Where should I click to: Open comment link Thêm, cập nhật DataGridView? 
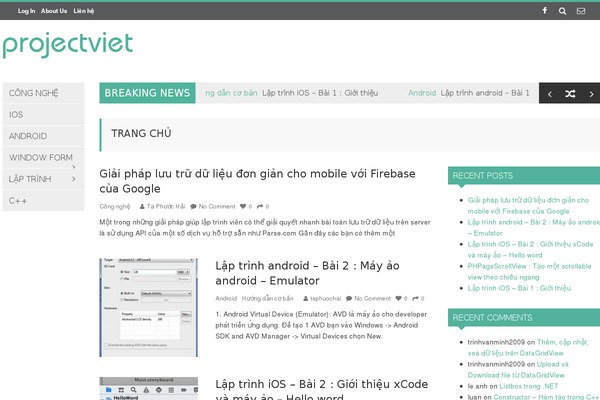[x=528, y=348]
